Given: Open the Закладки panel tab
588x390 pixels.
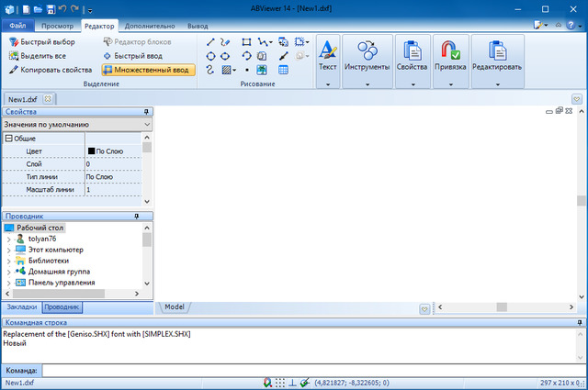Looking at the screenshot, I should (22, 306).
